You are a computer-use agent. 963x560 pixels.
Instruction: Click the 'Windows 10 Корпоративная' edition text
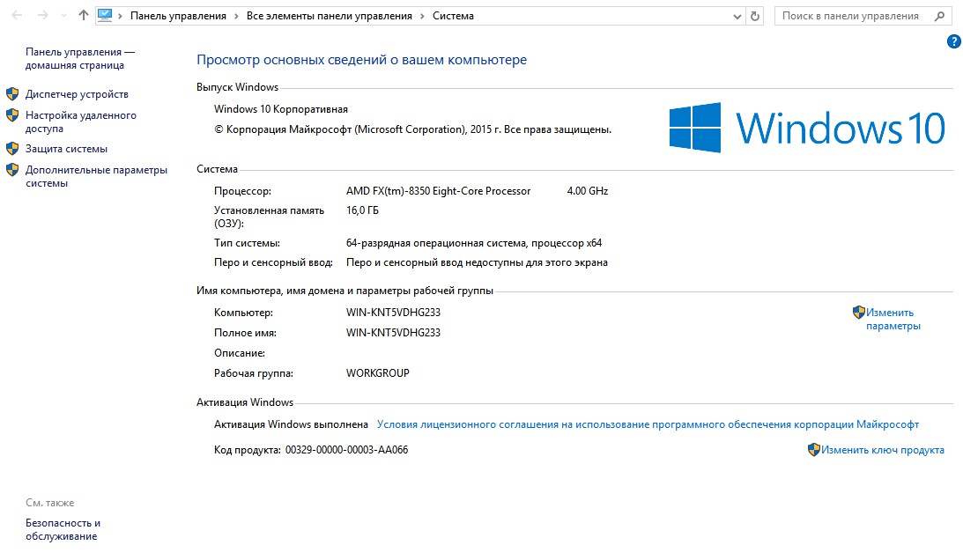(281, 109)
